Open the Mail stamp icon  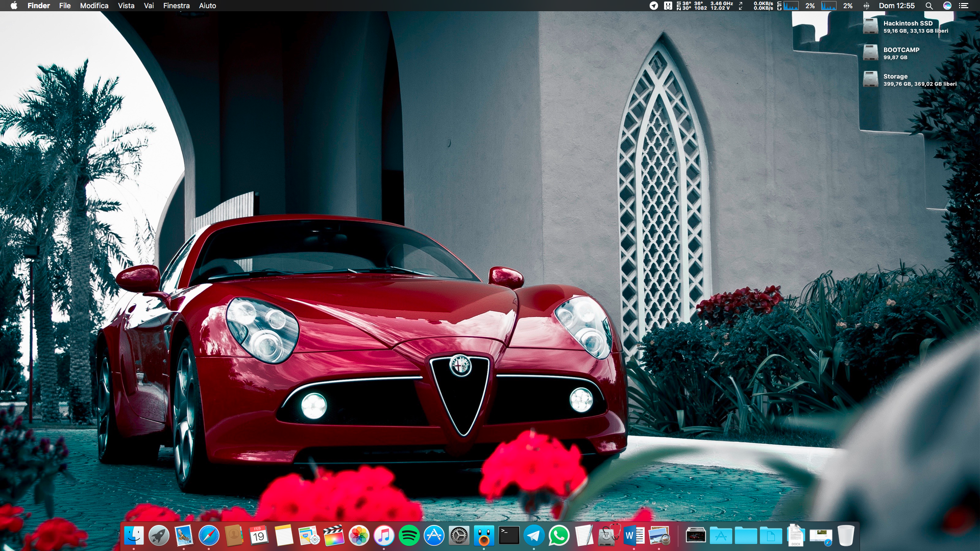point(184,536)
